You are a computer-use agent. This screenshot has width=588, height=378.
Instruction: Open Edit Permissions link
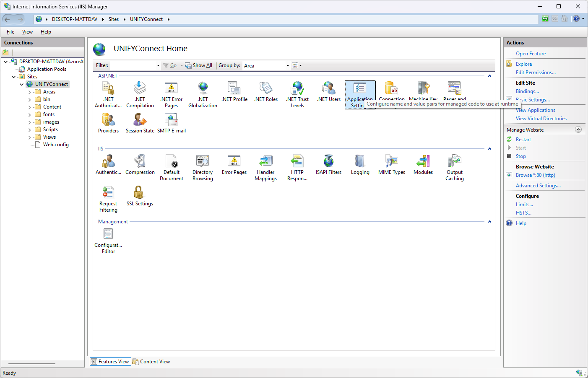pyautogui.click(x=536, y=72)
